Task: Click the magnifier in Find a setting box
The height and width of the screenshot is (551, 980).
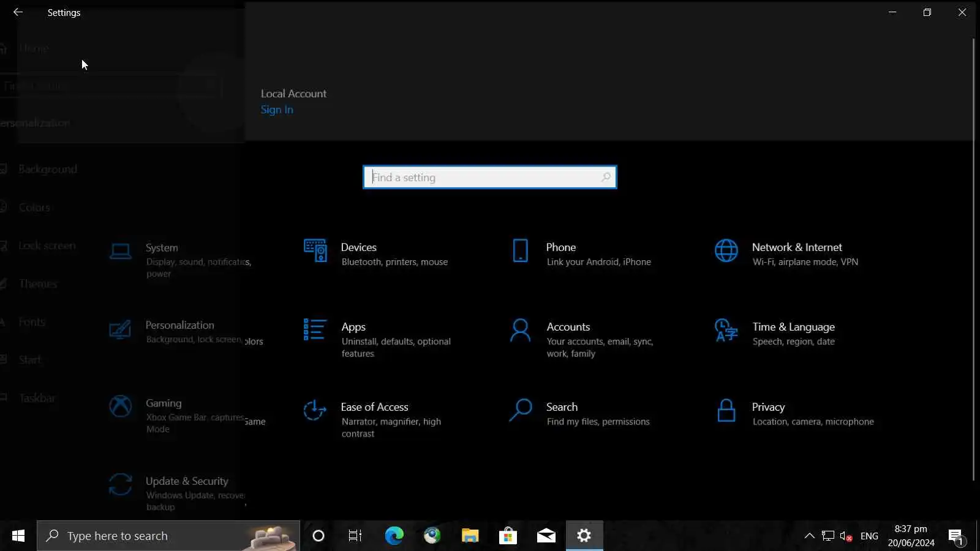Action: pyautogui.click(x=606, y=177)
